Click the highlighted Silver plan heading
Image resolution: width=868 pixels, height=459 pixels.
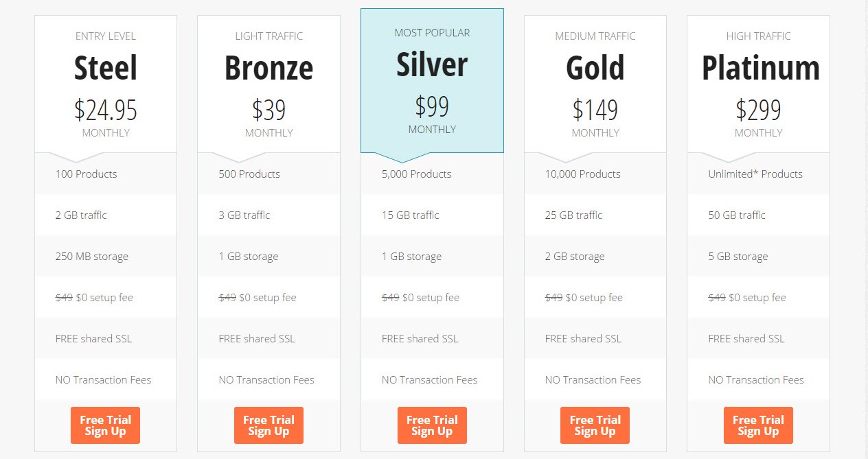point(432,64)
